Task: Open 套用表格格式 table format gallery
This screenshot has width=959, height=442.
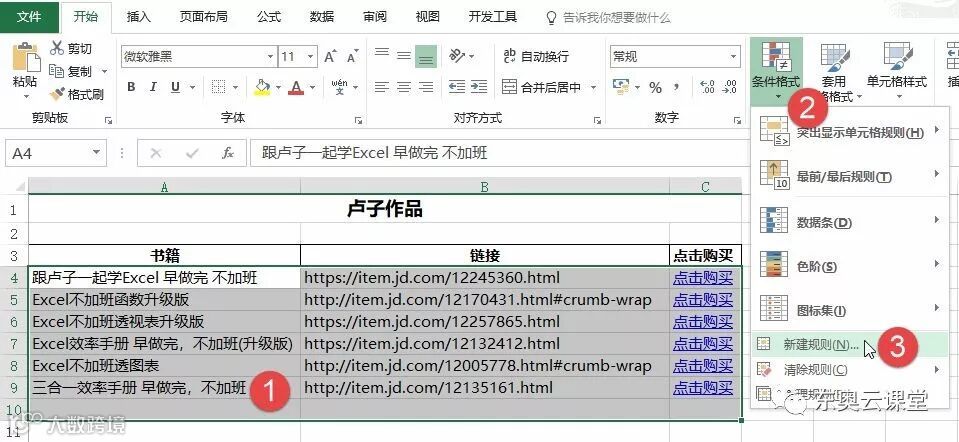Action: 834,70
